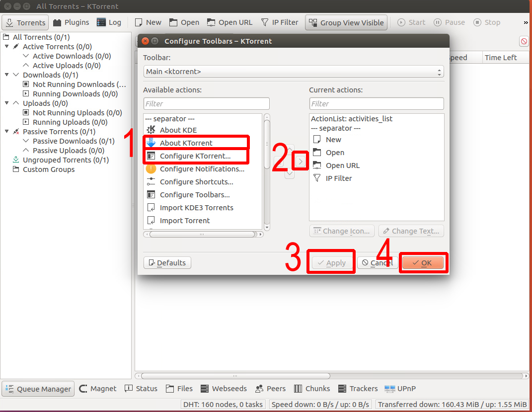Open the IP Filter from the toolbar

coord(280,22)
